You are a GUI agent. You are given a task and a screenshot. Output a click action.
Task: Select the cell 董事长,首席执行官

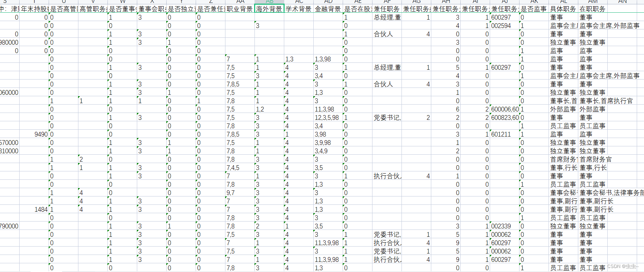pyautogui.click(x=606, y=101)
